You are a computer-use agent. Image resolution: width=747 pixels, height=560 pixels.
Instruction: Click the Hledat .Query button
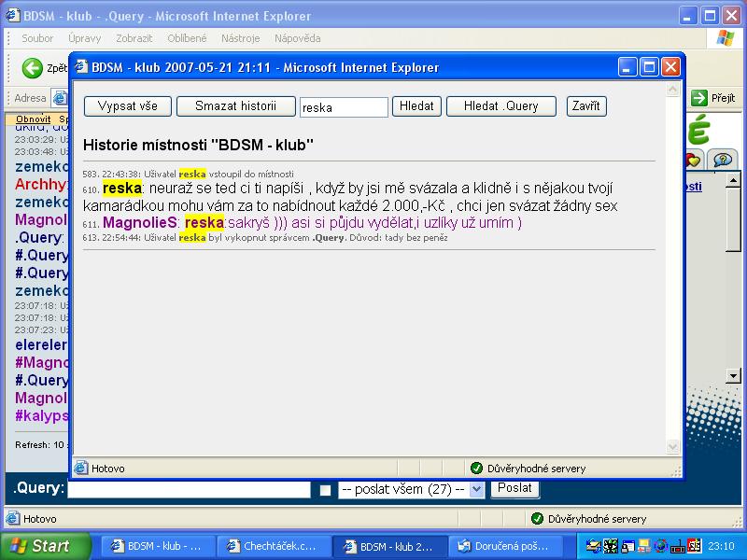[x=501, y=106]
